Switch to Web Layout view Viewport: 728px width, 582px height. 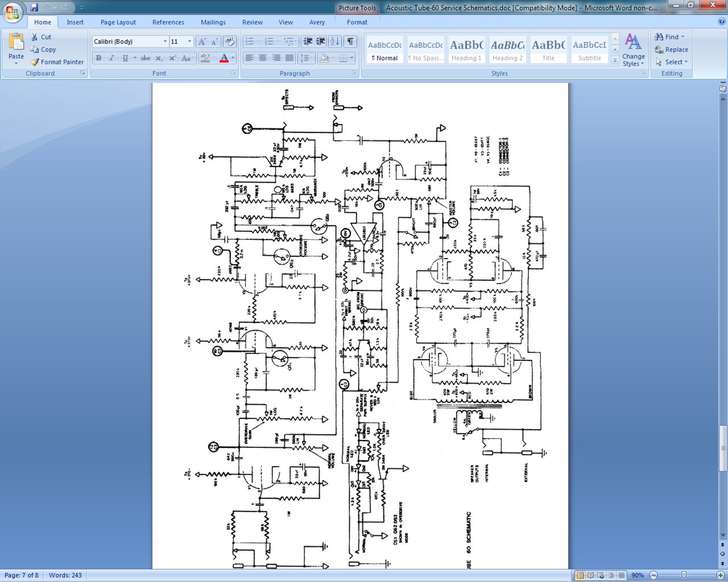[x=601, y=575]
